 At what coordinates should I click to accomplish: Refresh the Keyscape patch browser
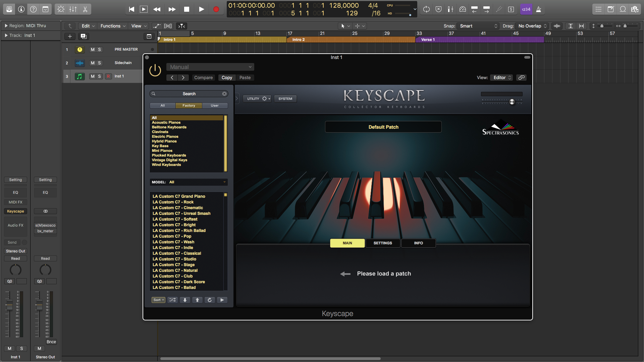pos(210,300)
